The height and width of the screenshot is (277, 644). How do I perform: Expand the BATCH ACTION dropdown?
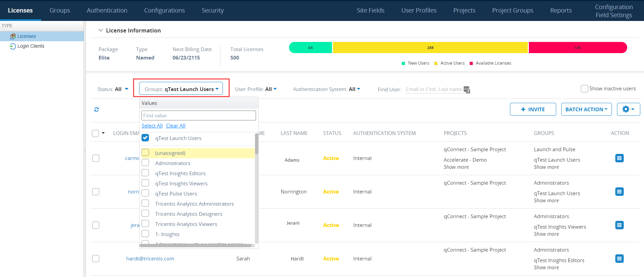[586, 109]
